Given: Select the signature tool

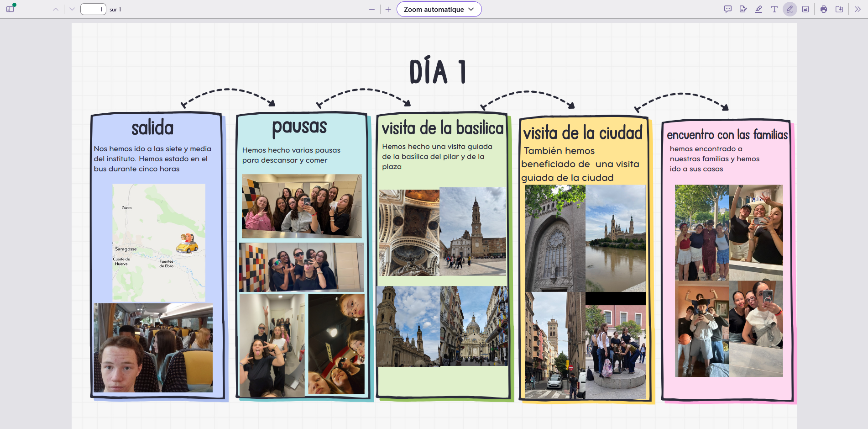Looking at the screenshot, I should click(743, 9).
